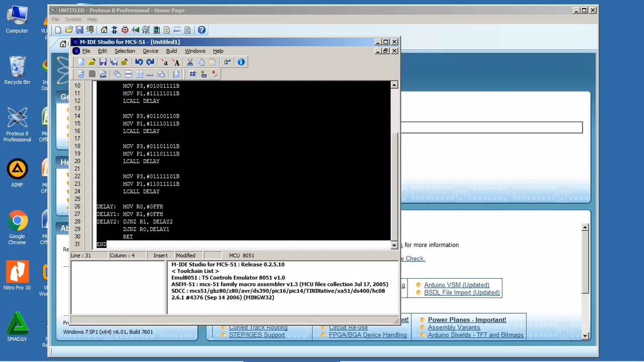The height and width of the screenshot is (362, 644).
Task: Open STEP/IGES Support link
Action: [x=257, y=335]
